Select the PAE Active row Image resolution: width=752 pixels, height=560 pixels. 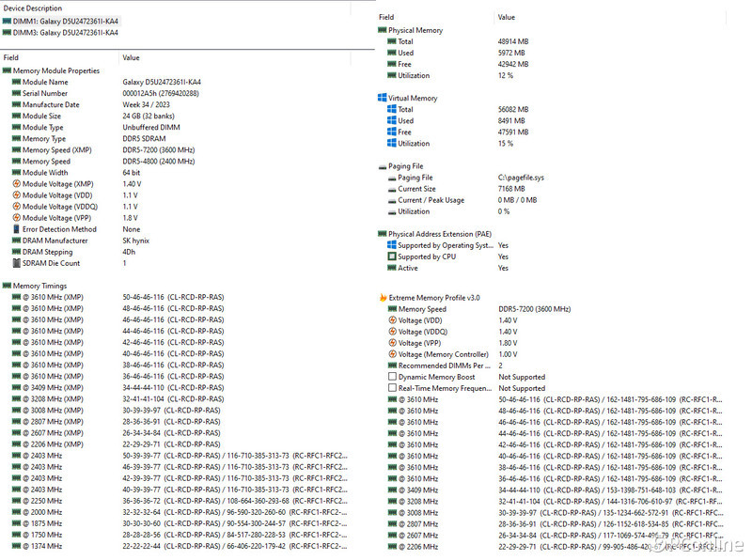448,268
